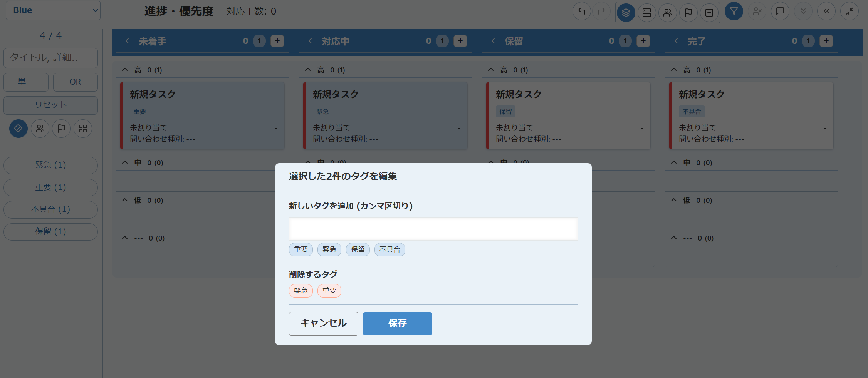This screenshot has height=378, width=868.
Task: Collapse the 中 group in 未着手 column
Action: coord(125,162)
